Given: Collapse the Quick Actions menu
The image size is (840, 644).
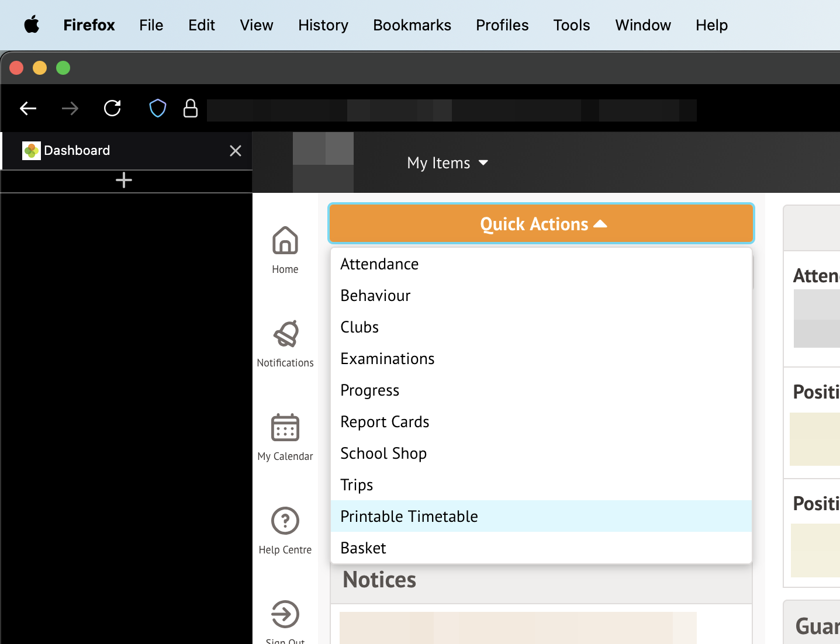Looking at the screenshot, I should click(x=541, y=224).
